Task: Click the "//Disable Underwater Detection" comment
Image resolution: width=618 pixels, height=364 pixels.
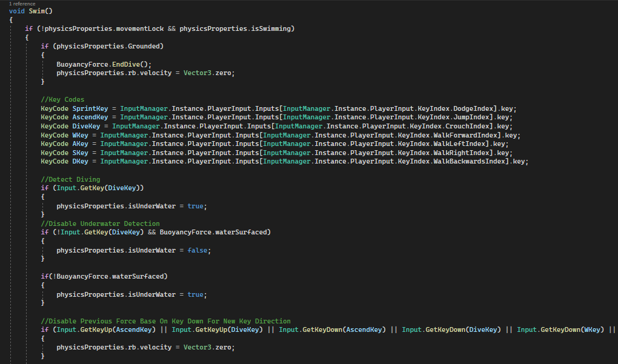Action: point(100,223)
